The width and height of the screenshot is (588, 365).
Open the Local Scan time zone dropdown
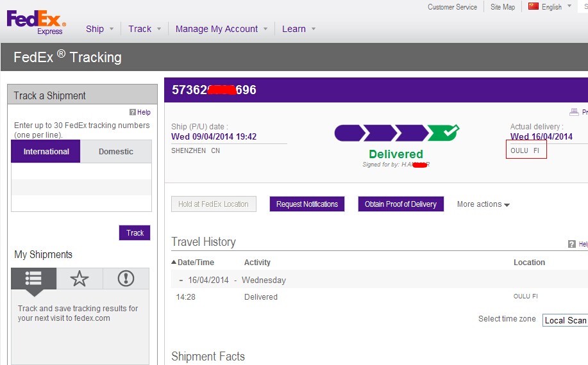565,320
